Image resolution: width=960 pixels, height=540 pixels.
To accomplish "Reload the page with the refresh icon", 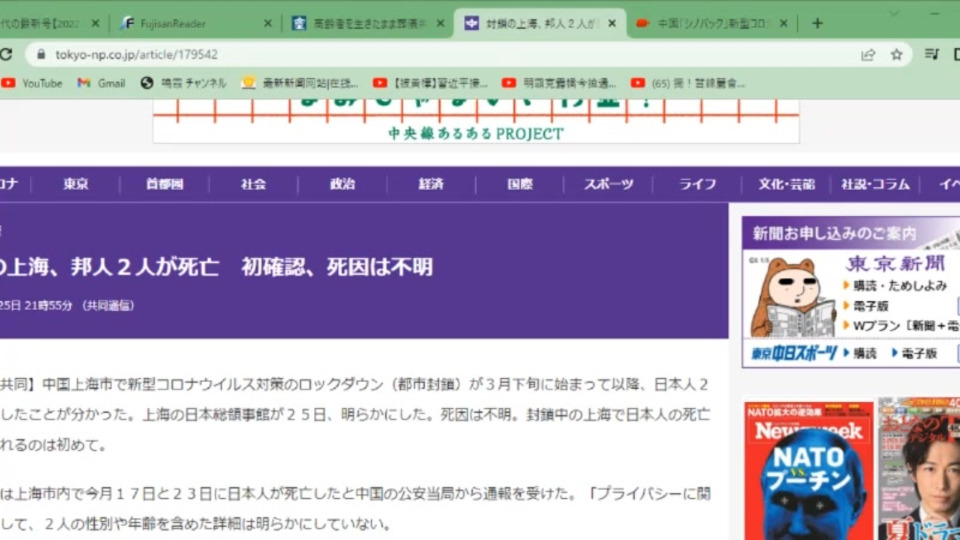I will tap(6, 54).
